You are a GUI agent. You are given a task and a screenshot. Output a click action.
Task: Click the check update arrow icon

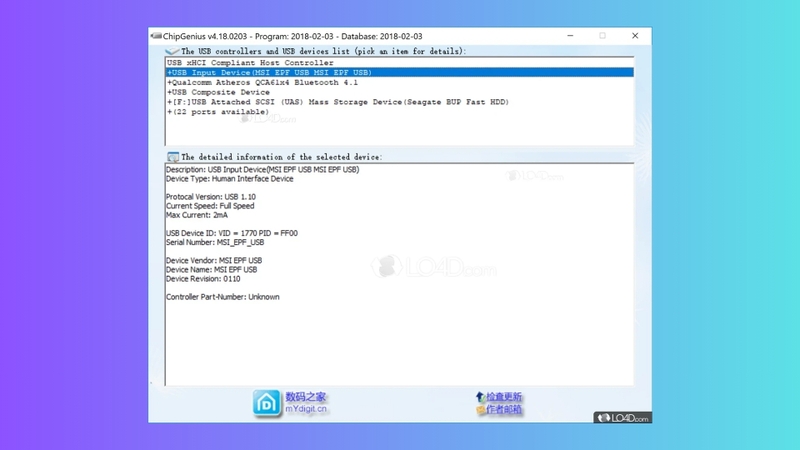click(x=480, y=397)
